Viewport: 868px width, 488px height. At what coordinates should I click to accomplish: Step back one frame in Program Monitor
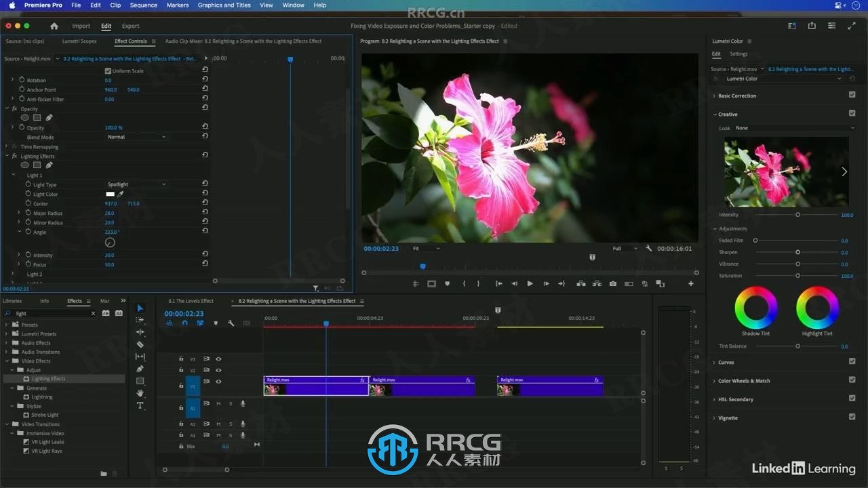click(514, 284)
